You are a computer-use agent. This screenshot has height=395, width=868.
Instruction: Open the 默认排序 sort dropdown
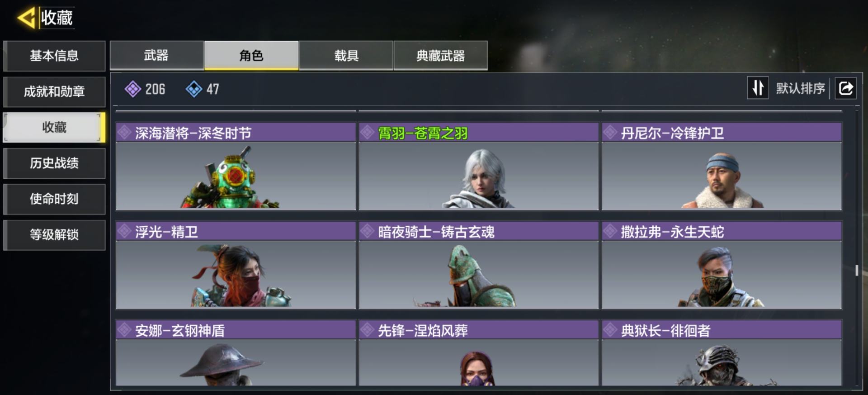pos(801,88)
